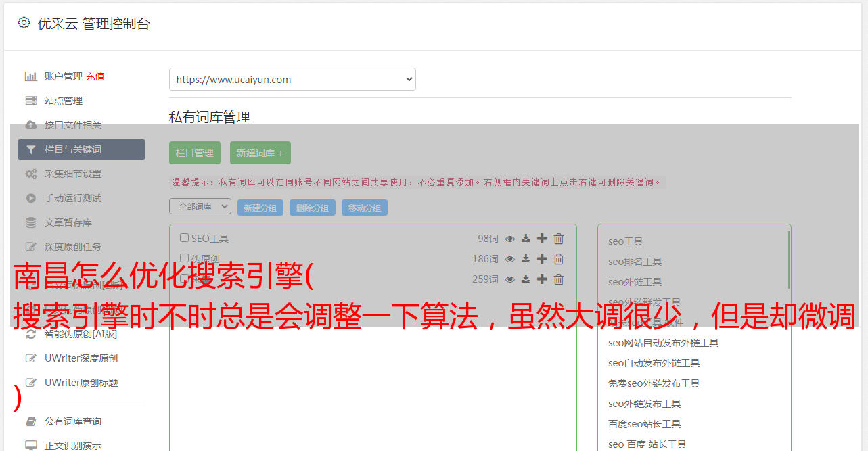Click the 新建词库 + button

pos(260,153)
